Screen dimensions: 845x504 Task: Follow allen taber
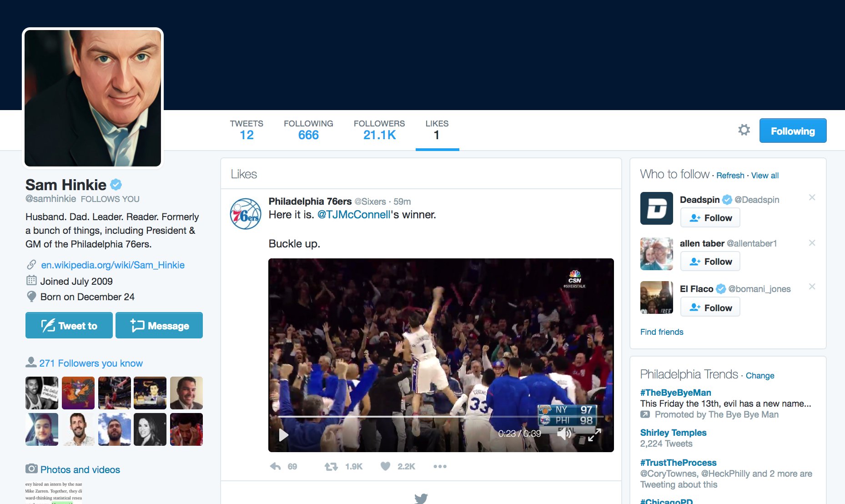click(x=710, y=262)
